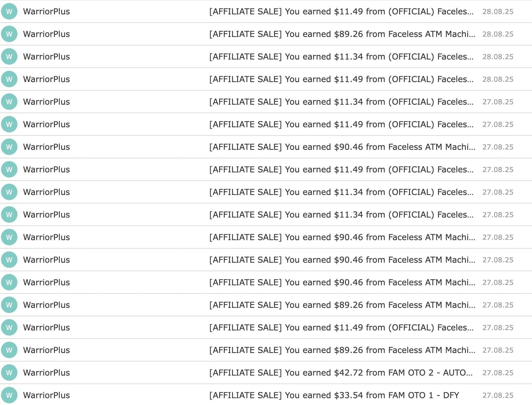Click the WarriorPlus sender name on the 28.08.25 $89.26 email
The image size is (532, 405).
click(x=46, y=34)
